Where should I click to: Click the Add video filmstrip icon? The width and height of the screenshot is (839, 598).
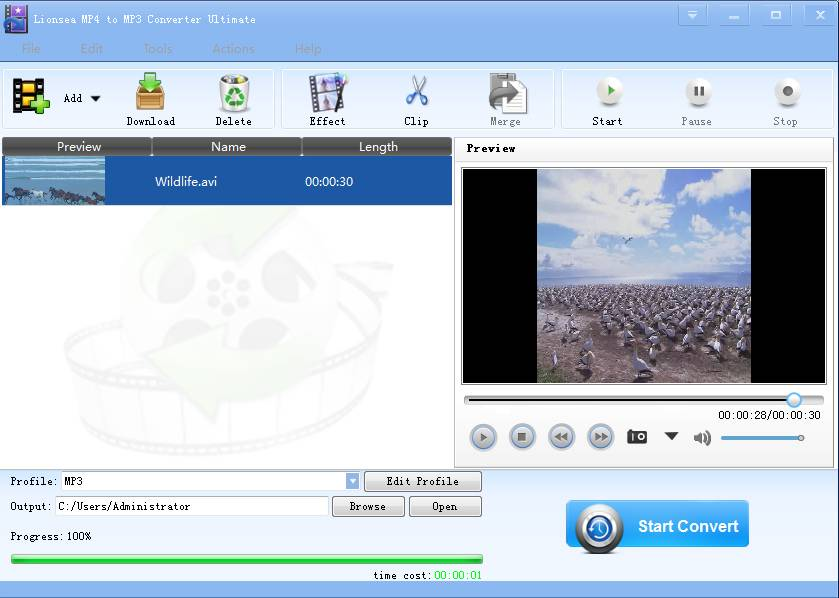click(31, 96)
